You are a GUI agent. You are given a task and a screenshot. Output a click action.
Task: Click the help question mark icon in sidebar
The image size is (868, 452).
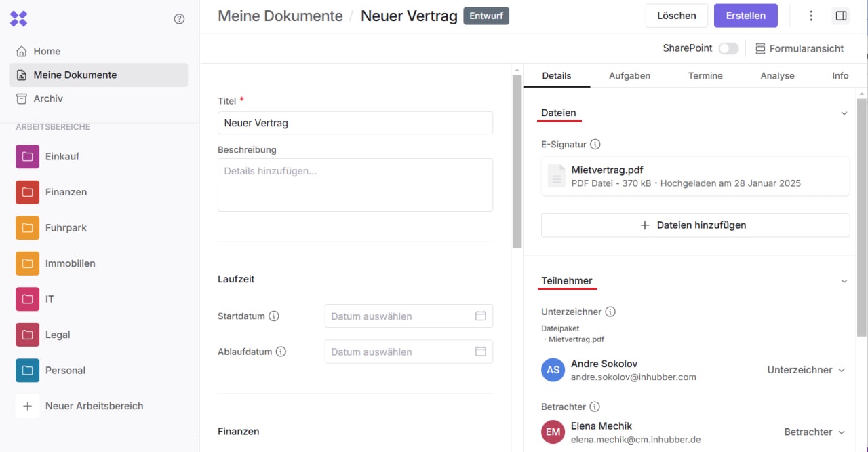tap(179, 19)
